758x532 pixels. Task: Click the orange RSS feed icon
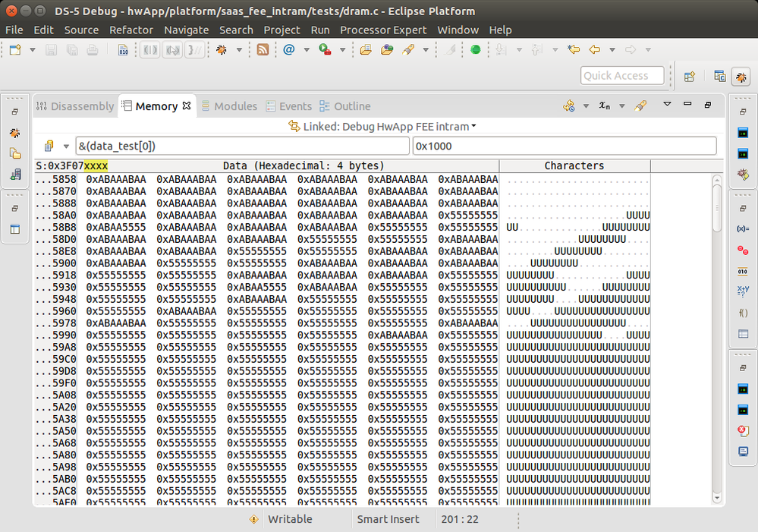click(x=263, y=49)
